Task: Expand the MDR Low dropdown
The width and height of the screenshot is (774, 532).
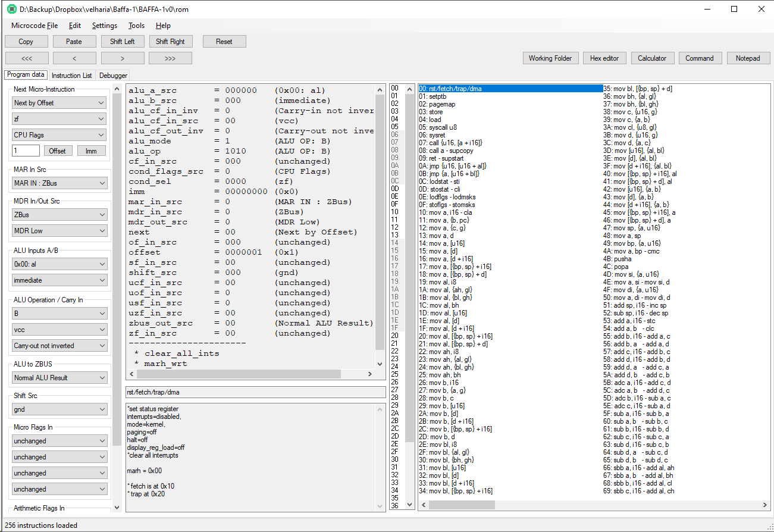Action: click(59, 231)
